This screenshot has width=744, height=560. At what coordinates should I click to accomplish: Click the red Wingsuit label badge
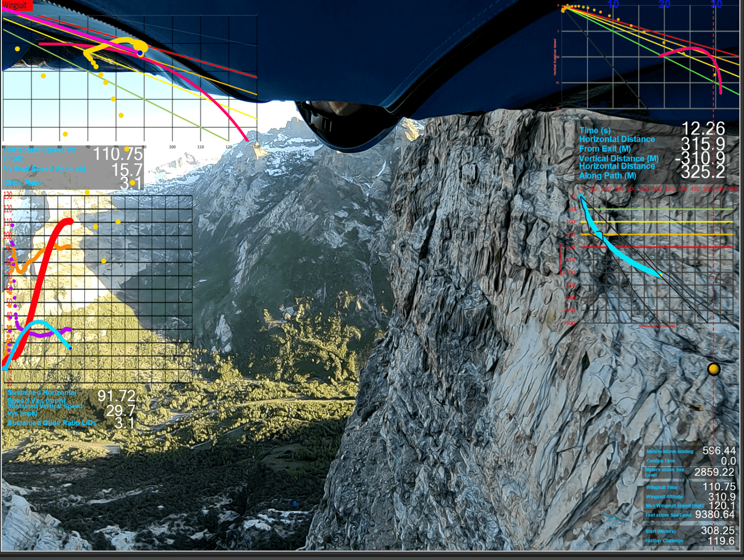click(x=17, y=5)
